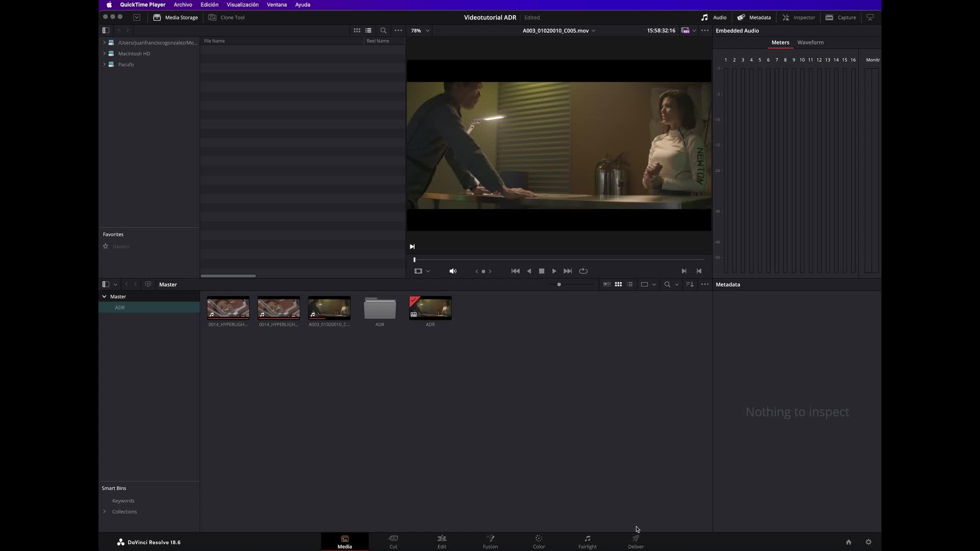This screenshot has height=551, width=980.
Task: Switch to the Waveform tab
Action: [x=810, y=42]
